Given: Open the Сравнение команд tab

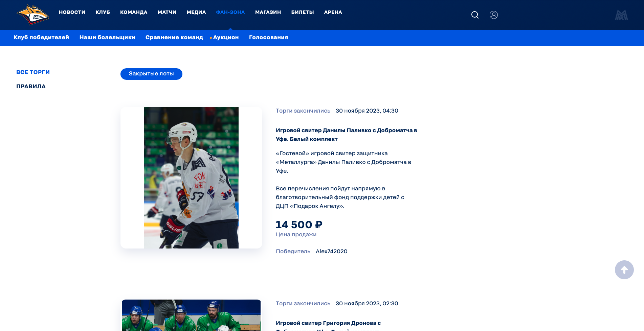Looking at the screenshot, I should coord(174,38).
